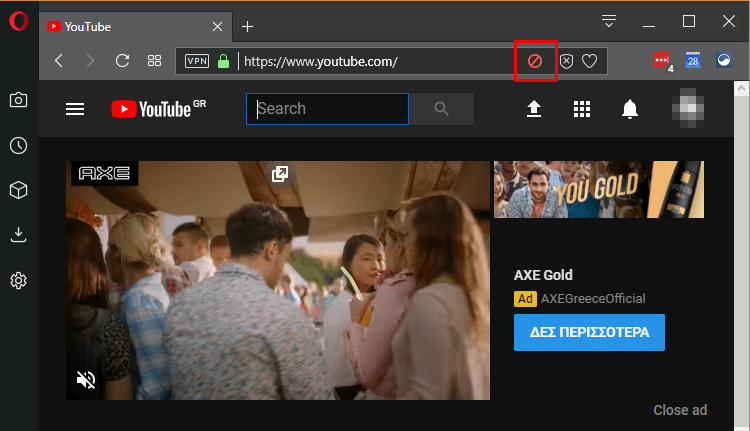Open notifications bell
The height and width of the screenshot is (431, 750).
pyautogui.click(x=630, y=109)
